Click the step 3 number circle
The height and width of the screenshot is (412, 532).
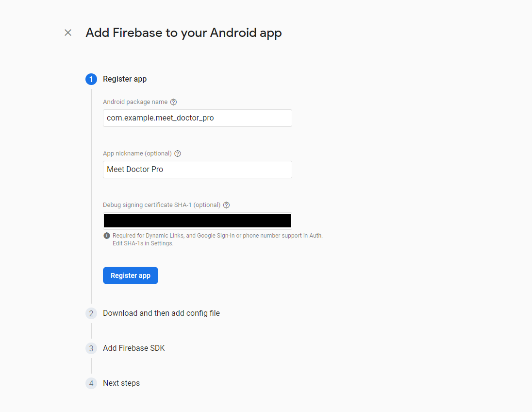91,348
